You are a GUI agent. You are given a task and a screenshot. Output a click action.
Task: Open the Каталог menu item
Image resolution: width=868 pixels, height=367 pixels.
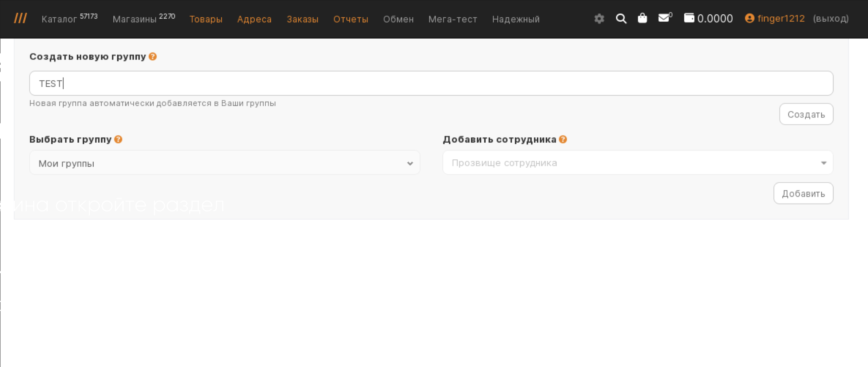pos(59,19)
